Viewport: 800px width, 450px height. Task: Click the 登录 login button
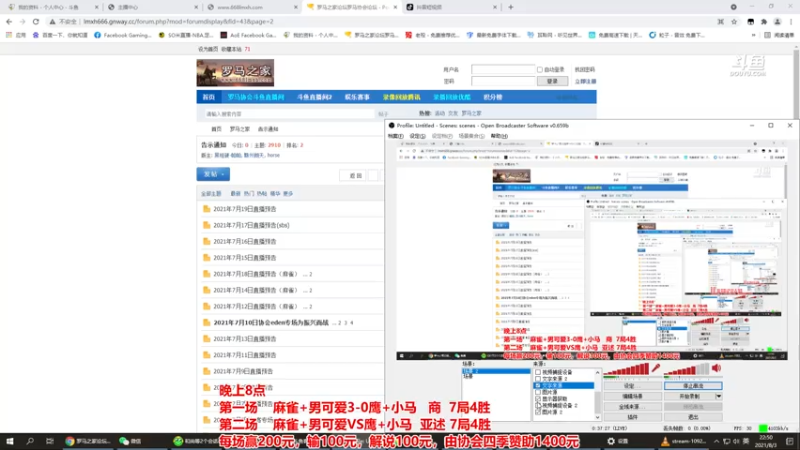[553, 81]
